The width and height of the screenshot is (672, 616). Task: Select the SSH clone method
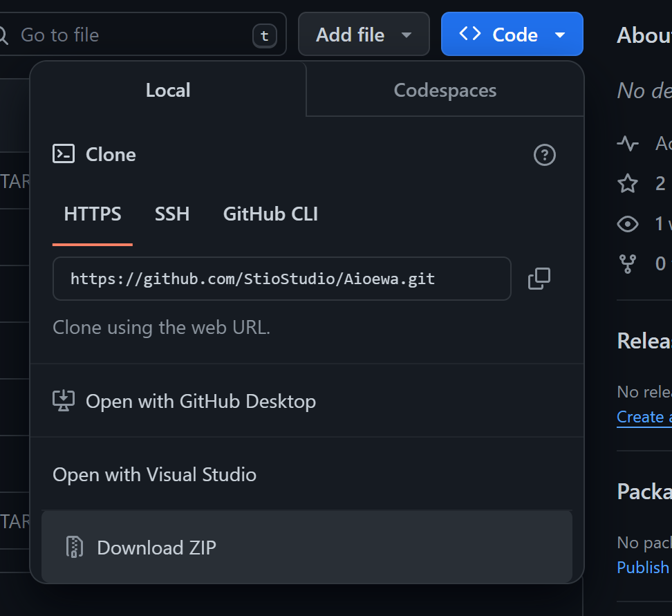[172, 214]
